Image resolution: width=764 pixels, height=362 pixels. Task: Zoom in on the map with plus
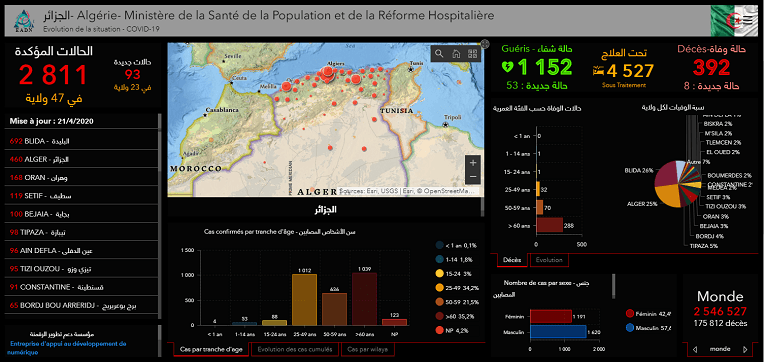[473, 163]
